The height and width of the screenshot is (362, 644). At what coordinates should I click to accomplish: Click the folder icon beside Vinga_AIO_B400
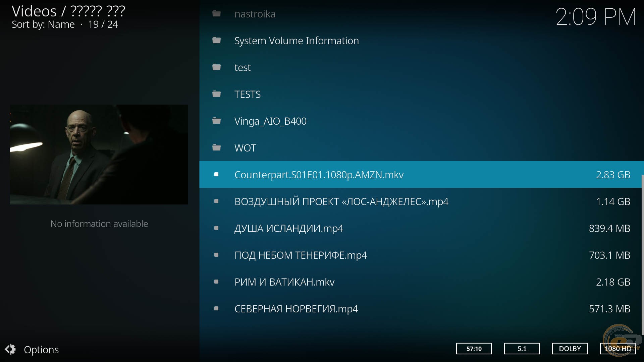(217, 121)
